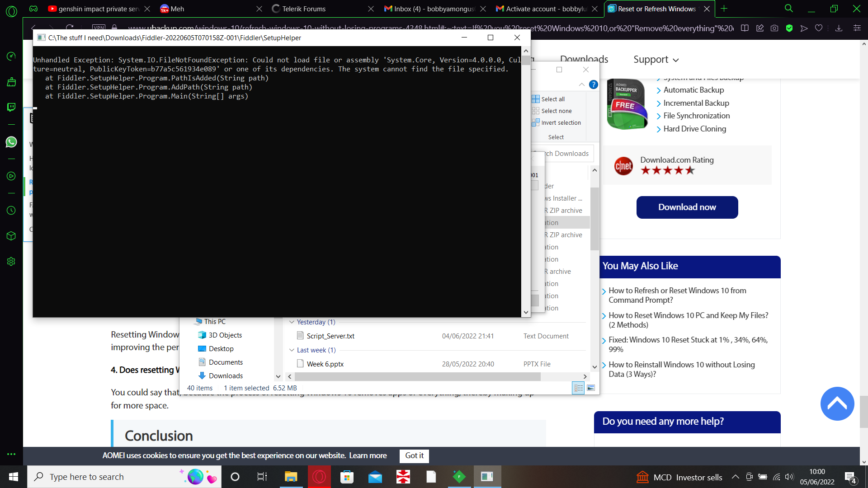
Task: Switch to the Telerik Forums tab
Action: [x=304, y=9]
